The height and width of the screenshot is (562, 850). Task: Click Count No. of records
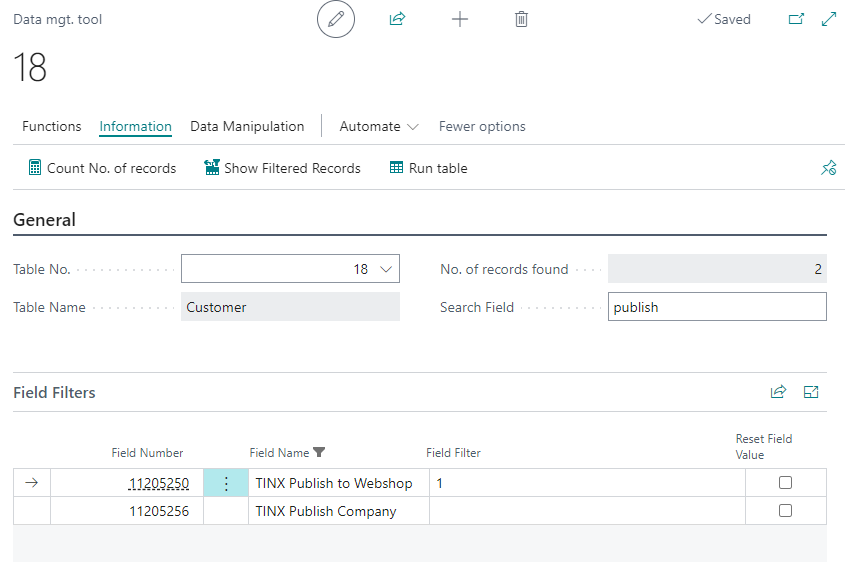[x=102, y=168]
